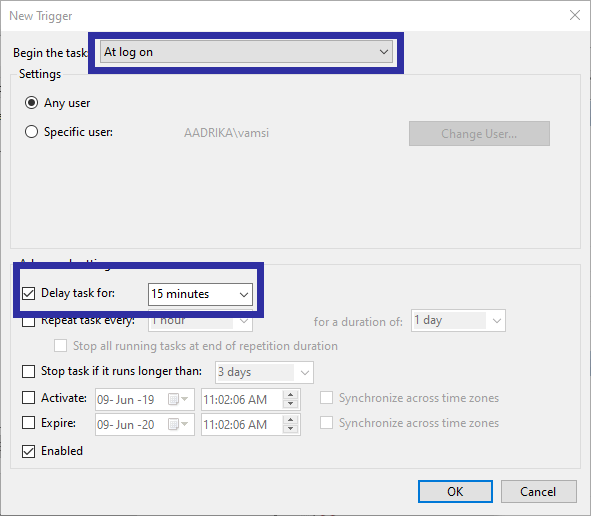Check Synchronize across time zones for Activate
Viewport: 591px width, 516px height.
(326, 398)
